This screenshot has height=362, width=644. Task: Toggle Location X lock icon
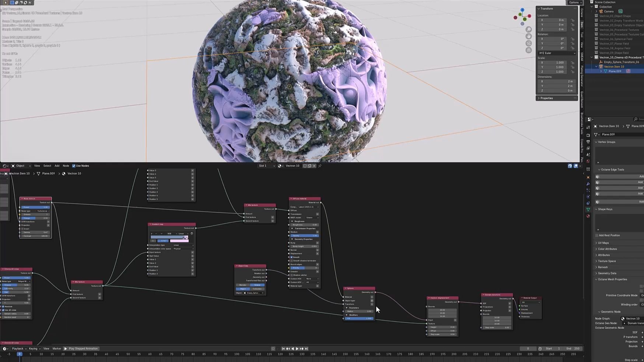tap(573, 20)
